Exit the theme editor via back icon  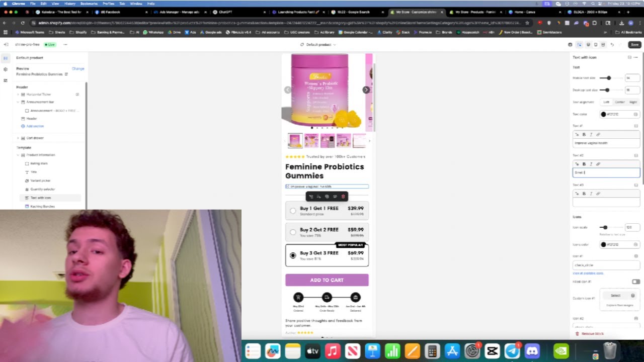(6, 44)
